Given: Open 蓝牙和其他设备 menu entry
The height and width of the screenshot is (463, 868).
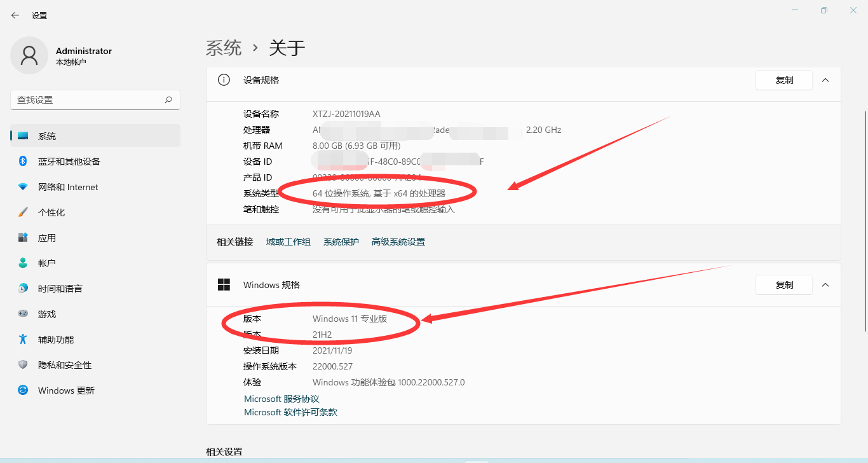Looking at the screenshot, I should (95, 162).
